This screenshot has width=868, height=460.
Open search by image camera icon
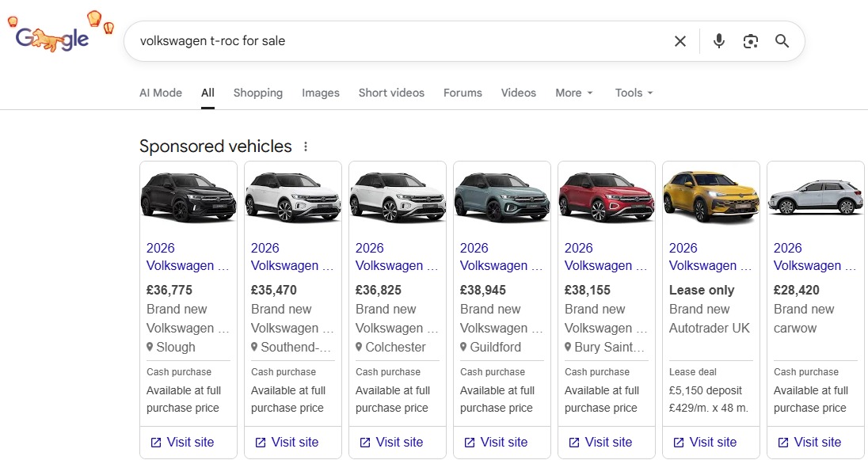click(x=750, y=41)
